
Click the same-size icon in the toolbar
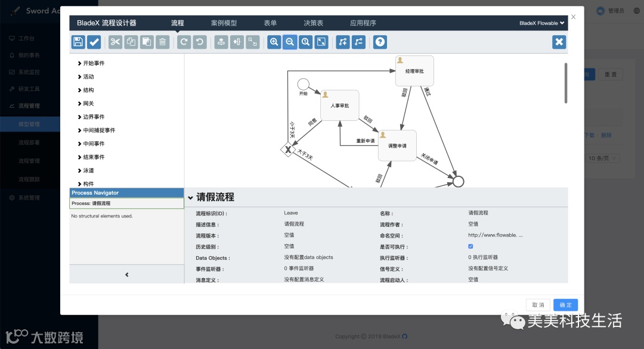click(253, 42)
